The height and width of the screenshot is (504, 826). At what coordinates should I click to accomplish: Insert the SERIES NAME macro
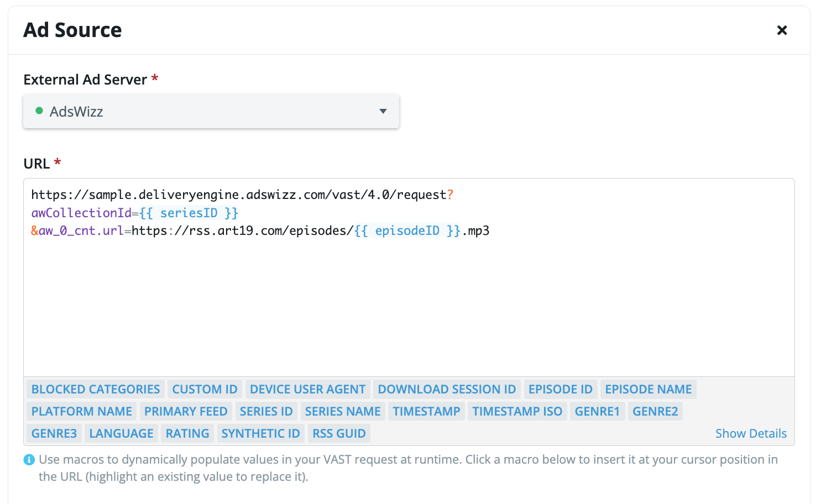click(x=343, y=411)
